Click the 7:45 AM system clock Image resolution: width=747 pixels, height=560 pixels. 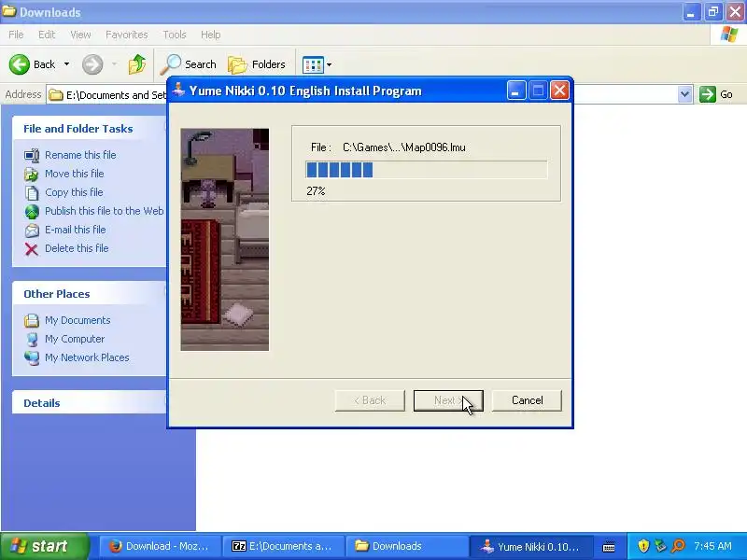(x=712, y=546)
